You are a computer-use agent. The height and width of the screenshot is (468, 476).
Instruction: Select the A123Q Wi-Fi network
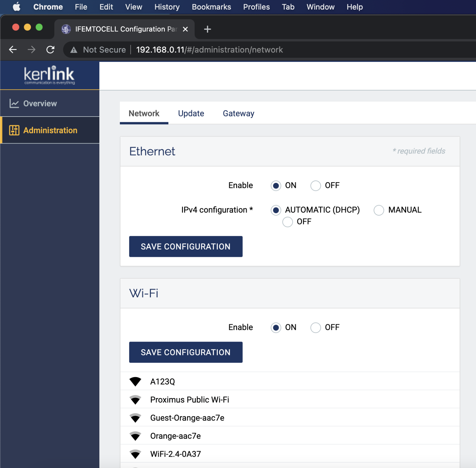162,381
